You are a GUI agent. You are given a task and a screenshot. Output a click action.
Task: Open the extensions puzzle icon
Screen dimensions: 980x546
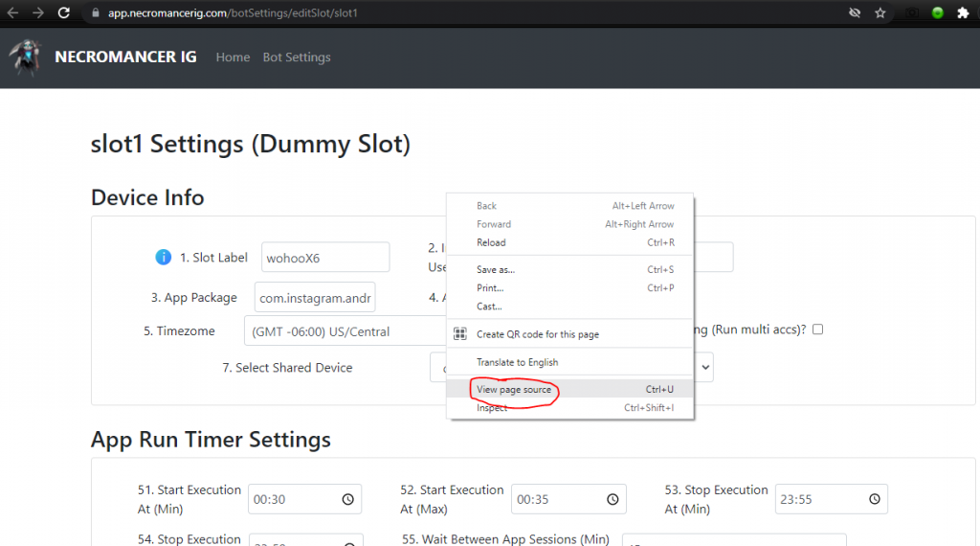pos(963,12)
